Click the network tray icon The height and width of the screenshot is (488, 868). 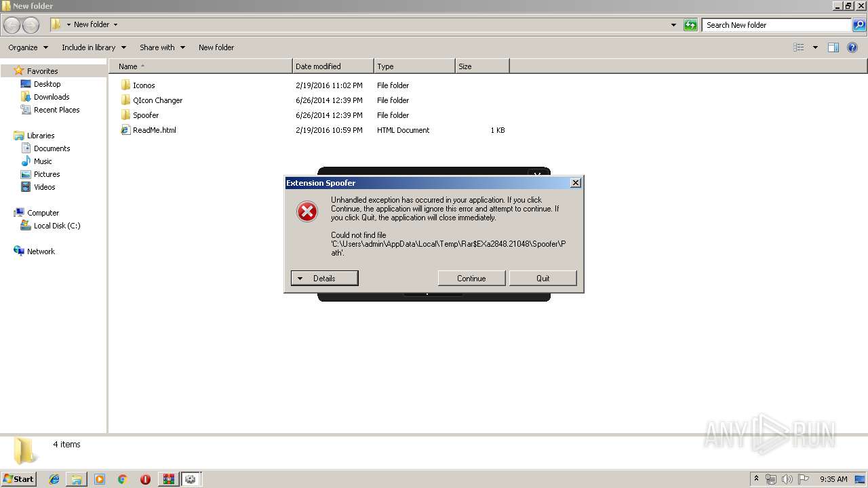(x=771, y=479)
